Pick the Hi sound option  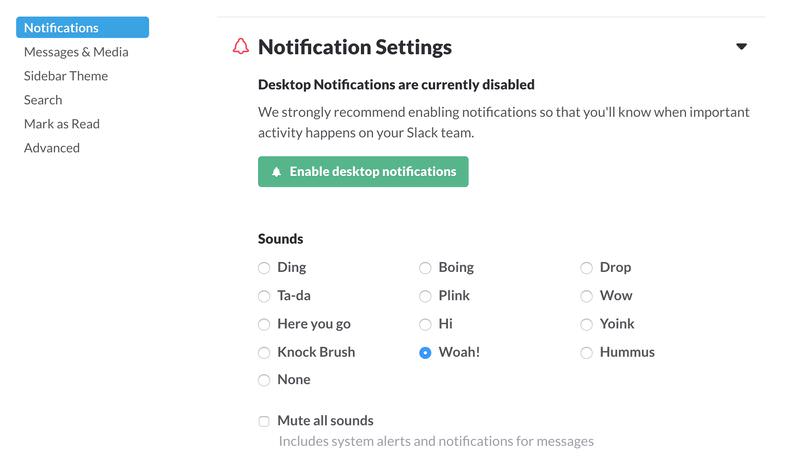pyautogui.click(x=425, y=324)
